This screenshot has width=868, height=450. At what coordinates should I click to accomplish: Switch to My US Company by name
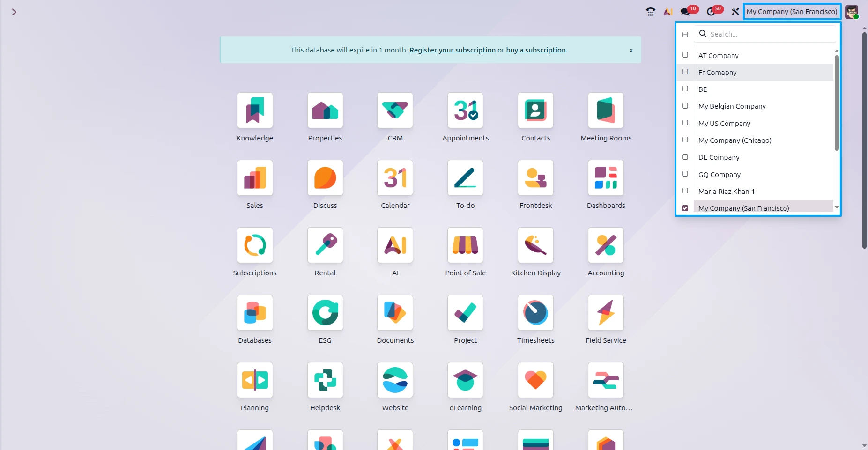click(x=724, y=124)
